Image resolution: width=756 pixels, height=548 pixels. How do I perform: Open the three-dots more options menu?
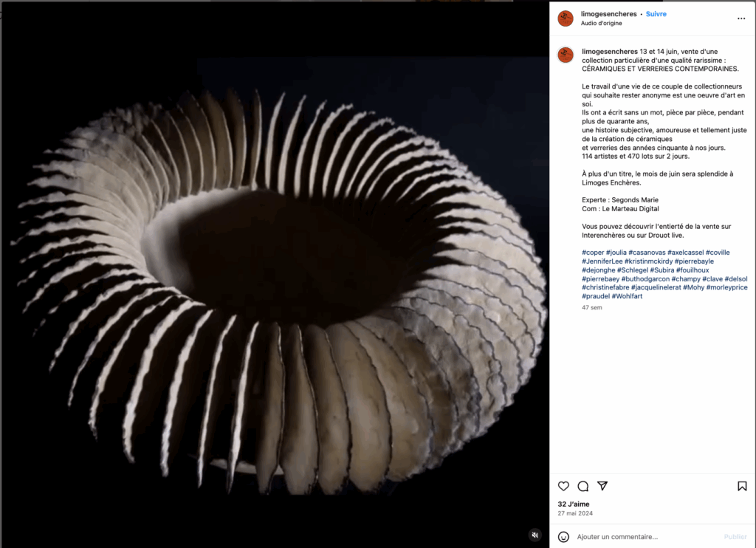click(x=741, y=18)
